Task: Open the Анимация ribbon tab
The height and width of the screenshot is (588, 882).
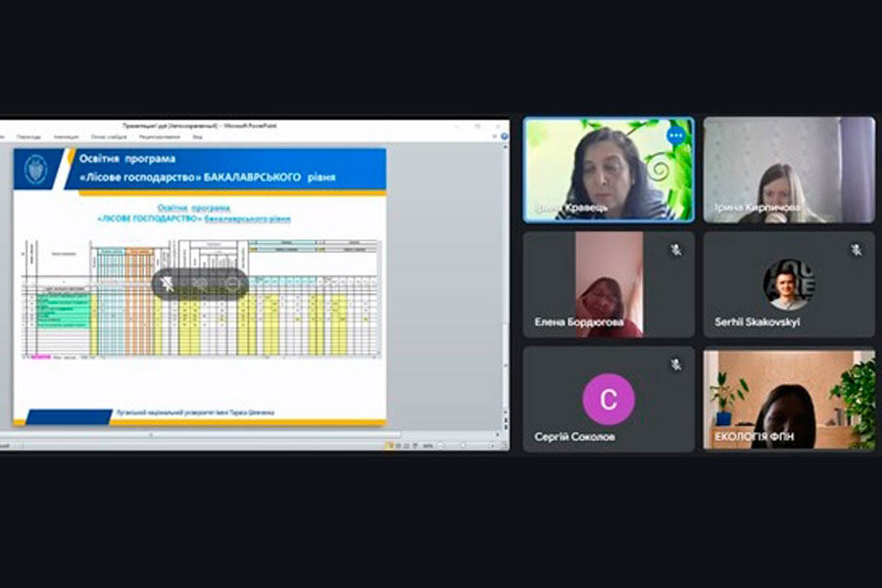Action: click(x=66, y=137)
